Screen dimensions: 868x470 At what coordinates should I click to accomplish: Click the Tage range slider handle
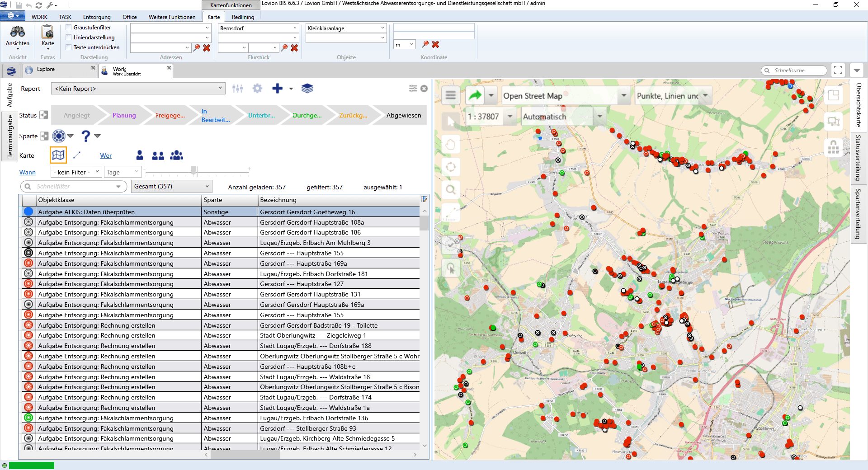[x=194, y=170]
